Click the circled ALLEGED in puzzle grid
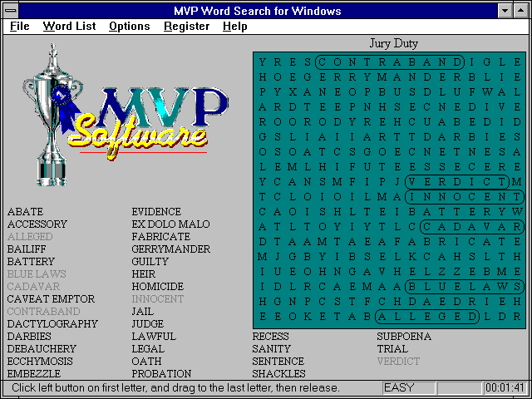 pos(427,317)
